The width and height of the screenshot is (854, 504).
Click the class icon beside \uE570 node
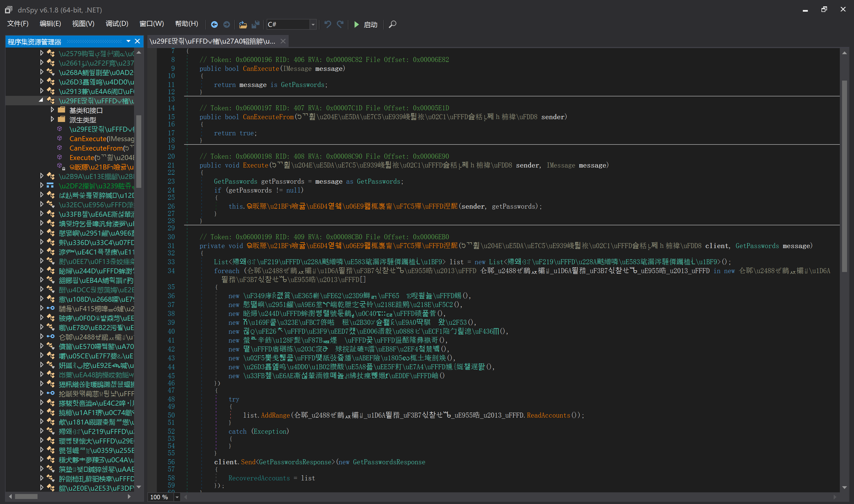point(51,346)
